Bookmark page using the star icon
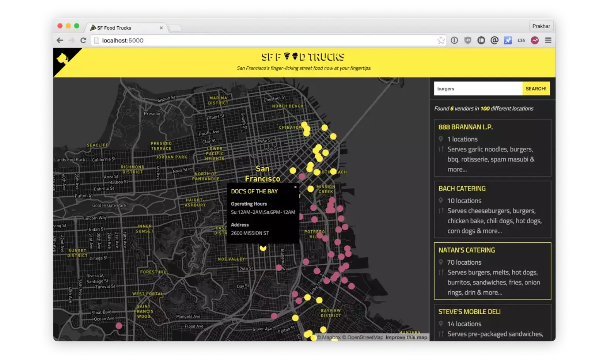609x364 pixels. 441,40
